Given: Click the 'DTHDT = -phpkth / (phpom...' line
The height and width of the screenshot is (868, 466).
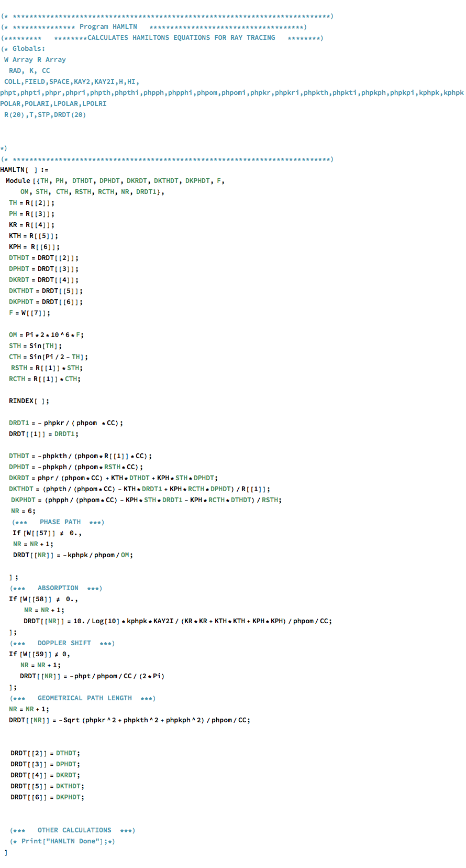Looking at the screenshot, I should point(81,456).
